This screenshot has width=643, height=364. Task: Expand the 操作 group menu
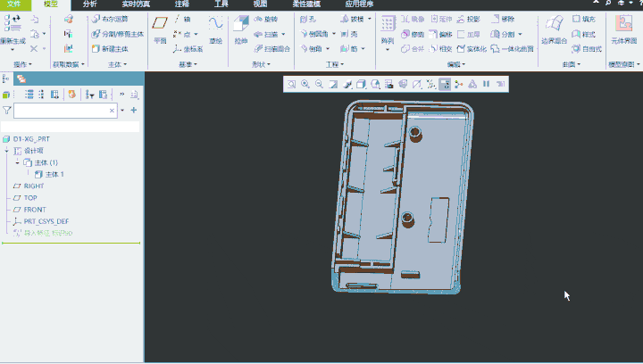tap(22, 64)
